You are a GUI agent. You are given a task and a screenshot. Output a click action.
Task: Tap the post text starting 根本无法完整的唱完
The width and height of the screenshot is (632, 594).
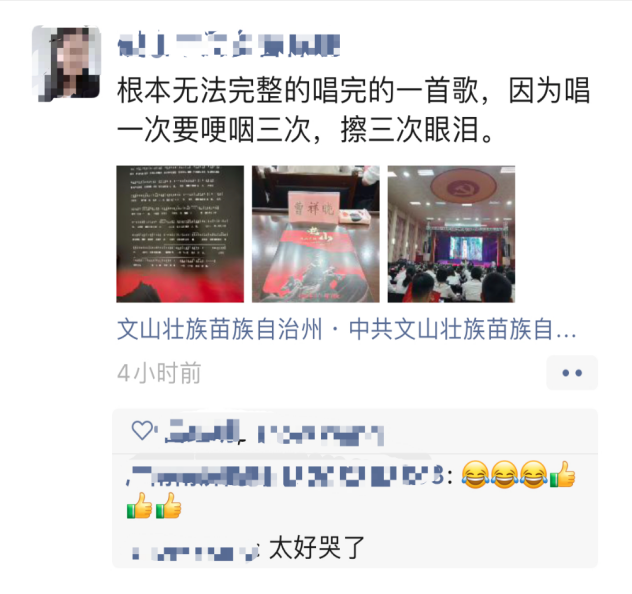coord(354,110)
